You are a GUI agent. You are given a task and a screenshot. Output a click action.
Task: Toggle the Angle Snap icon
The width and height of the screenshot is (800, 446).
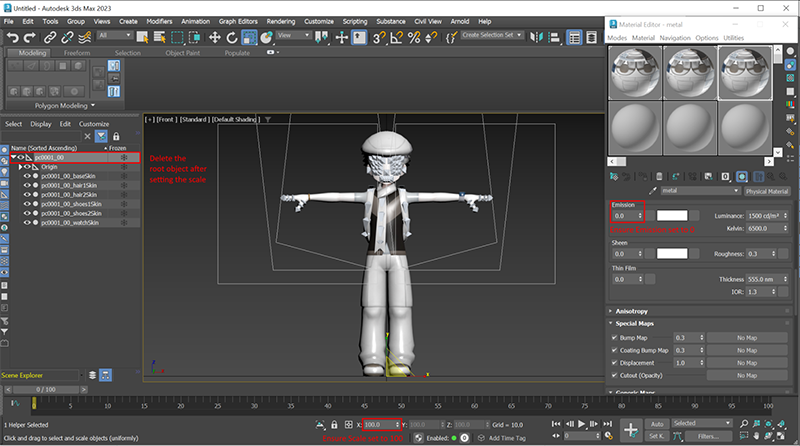coord(398,37)
